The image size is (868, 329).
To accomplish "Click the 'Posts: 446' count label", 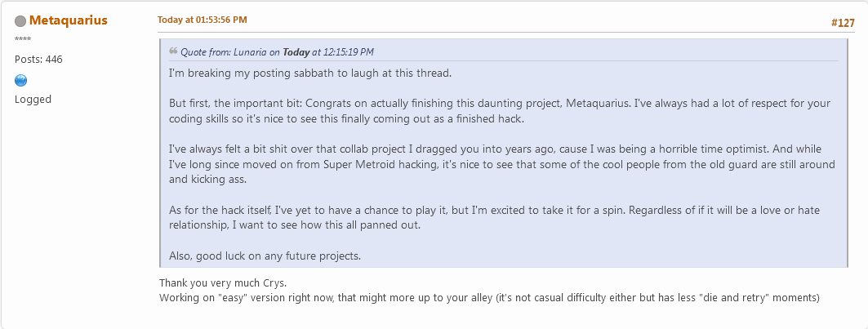I will click(x=38, y=60).
